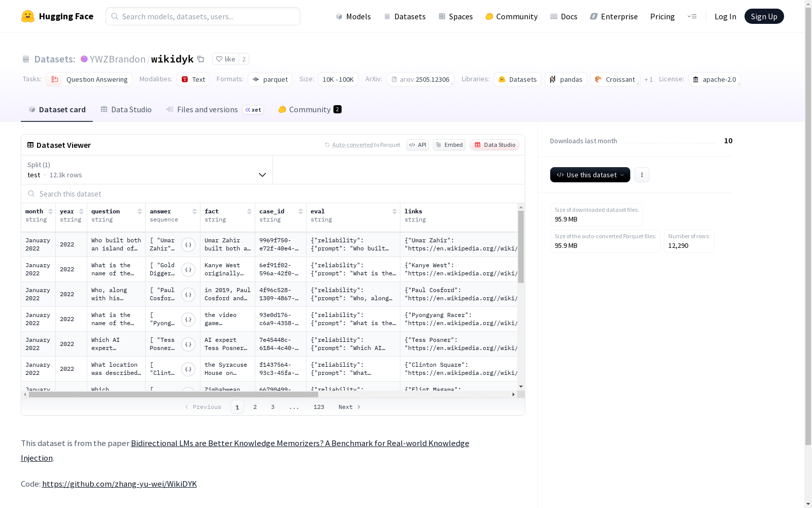Sort by the question column
This screenshot has width=812, height=508.
pos(140,211)
